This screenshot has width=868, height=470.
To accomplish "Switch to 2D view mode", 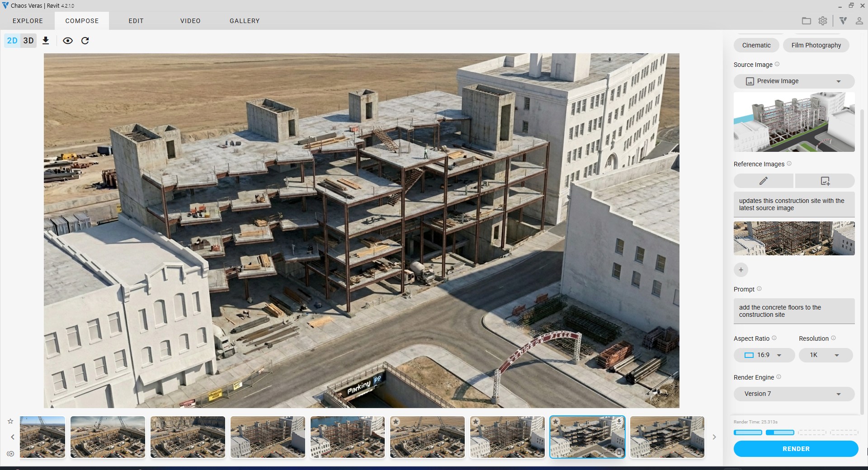I will (x=12, y=41).
